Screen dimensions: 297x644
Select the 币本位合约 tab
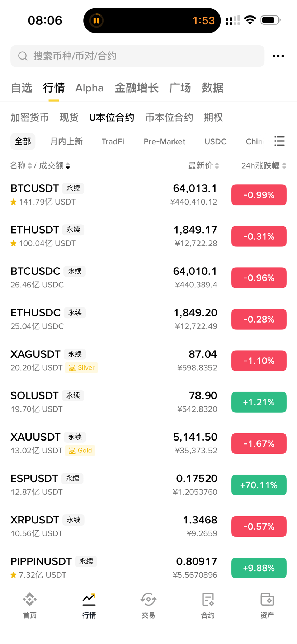tap(169, 117)
